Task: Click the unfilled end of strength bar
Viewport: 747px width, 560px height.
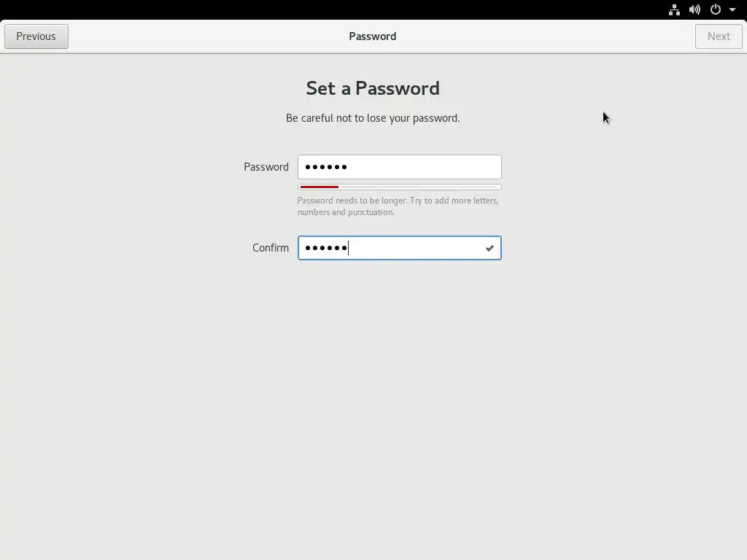Action: tap(479, 187)
